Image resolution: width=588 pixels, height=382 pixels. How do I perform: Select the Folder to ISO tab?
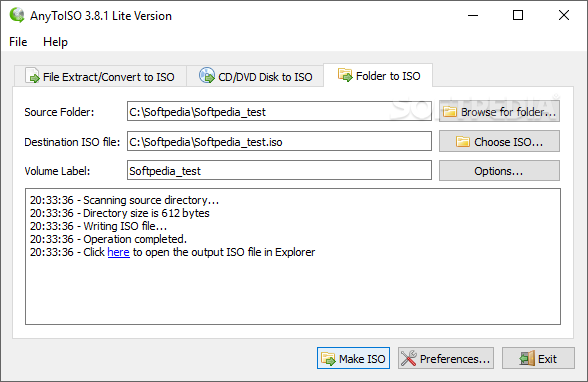pos(378,75)
